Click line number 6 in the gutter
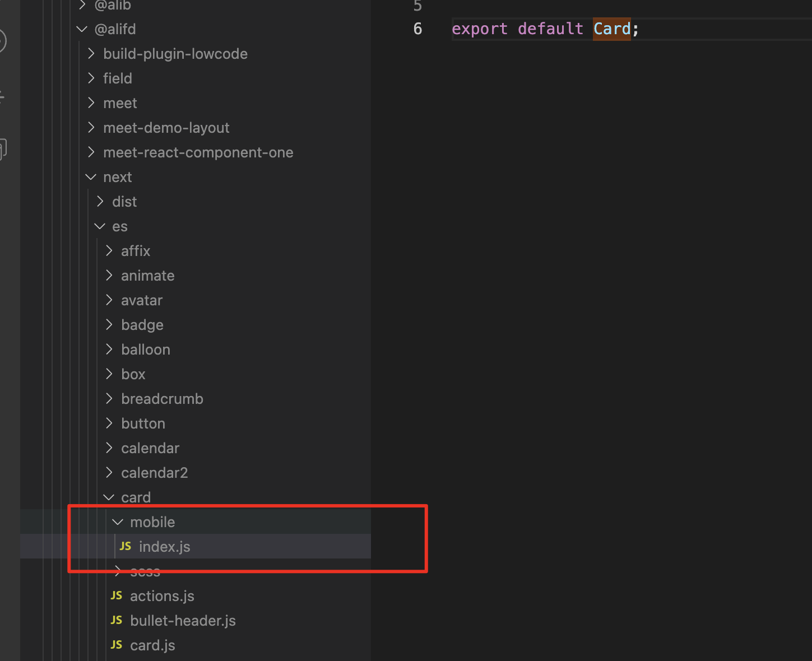 (x=417, y=29)
